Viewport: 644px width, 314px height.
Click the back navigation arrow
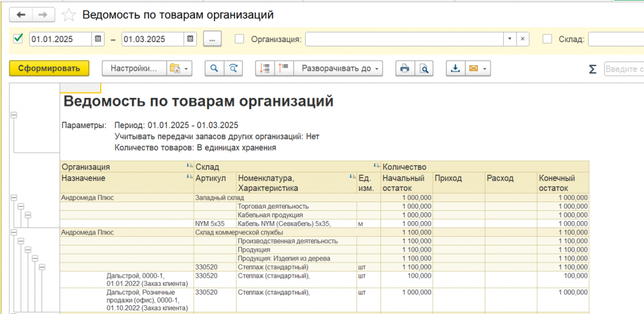(21, 14)
